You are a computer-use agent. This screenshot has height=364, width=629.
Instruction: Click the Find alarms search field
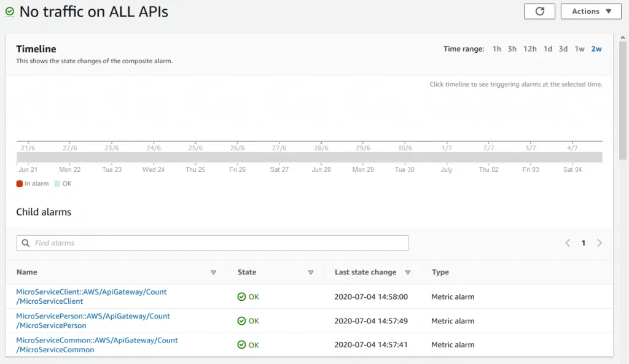click(213, 243)
